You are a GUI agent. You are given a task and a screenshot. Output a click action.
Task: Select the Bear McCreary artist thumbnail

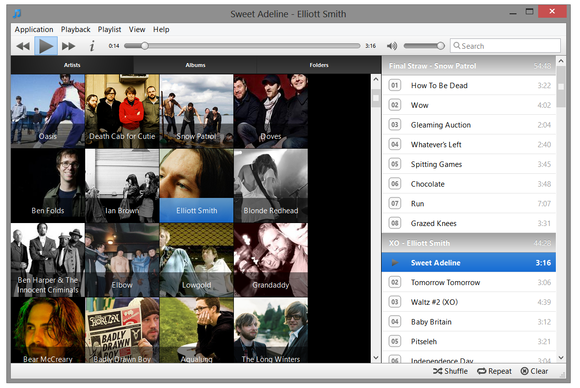coord(48,330)
